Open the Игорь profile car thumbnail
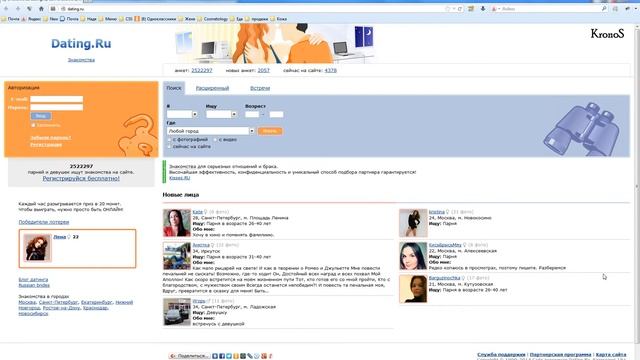This screenshot has width=640, height=360. 177,312
